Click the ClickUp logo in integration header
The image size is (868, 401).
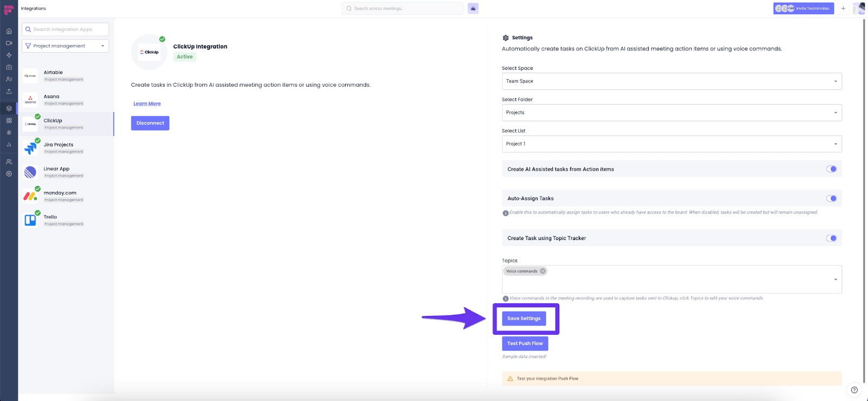149,52
